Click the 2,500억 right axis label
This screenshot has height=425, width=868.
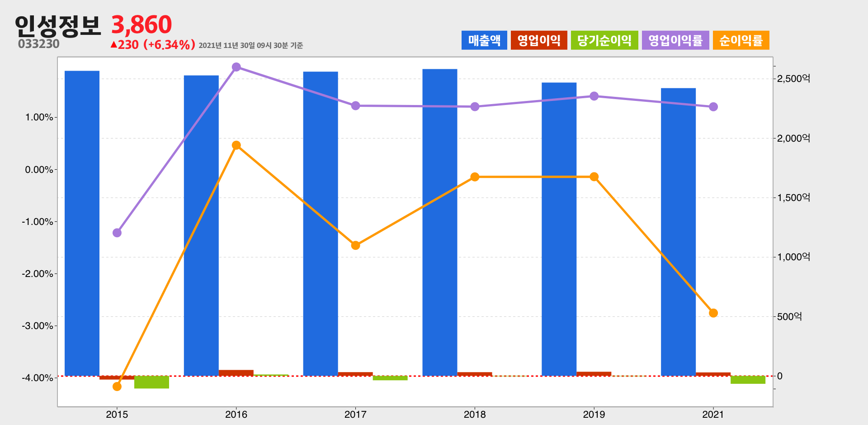coord(793,79)
